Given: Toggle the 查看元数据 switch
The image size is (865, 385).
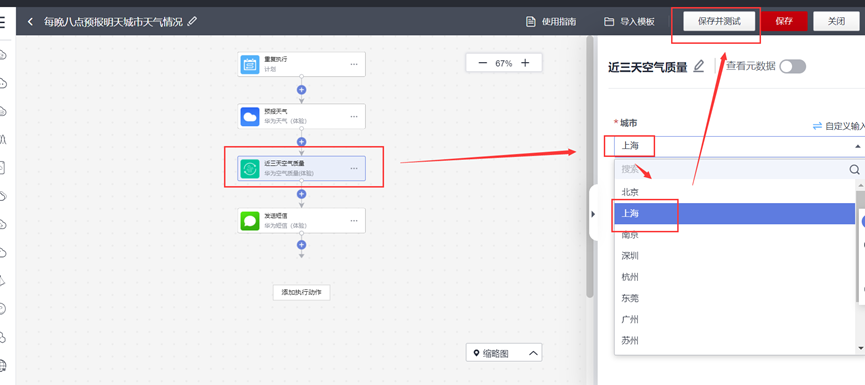Looking at the screenshot, I should tap(793, 67).
